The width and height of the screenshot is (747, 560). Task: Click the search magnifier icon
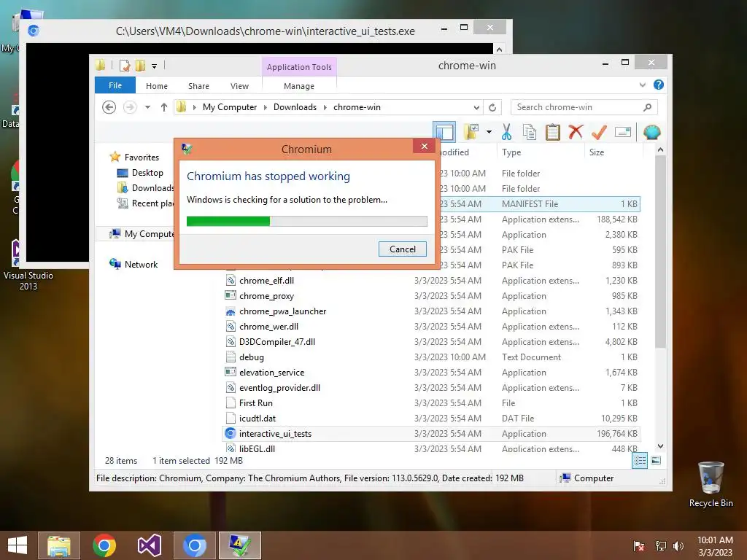(647, 107)
